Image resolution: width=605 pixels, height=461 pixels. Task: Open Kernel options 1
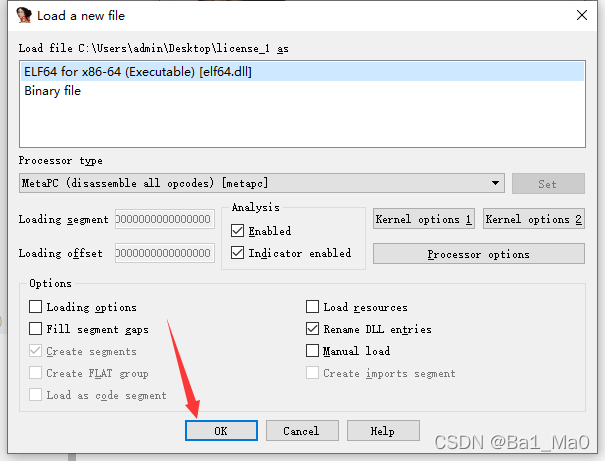point(423,219)
